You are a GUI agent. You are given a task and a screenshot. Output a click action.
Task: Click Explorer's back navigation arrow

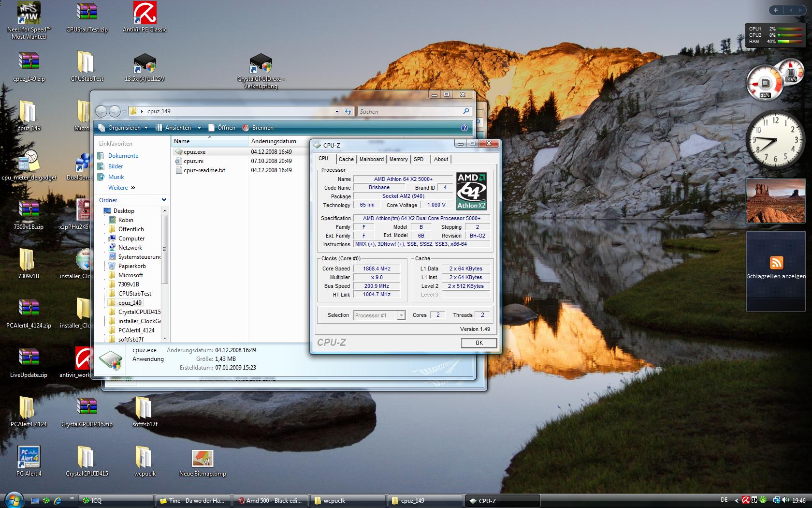pyautogui.click(x=101, y=111)
